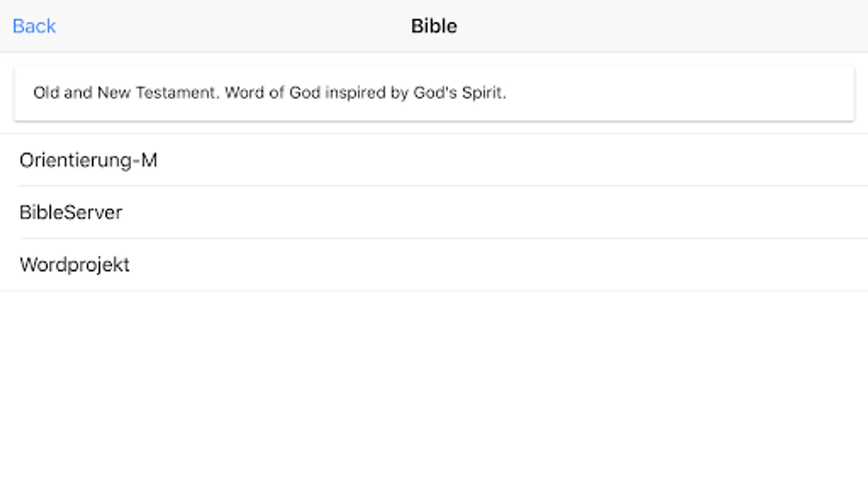Return to previous screen via Back

tap(34, 26)
